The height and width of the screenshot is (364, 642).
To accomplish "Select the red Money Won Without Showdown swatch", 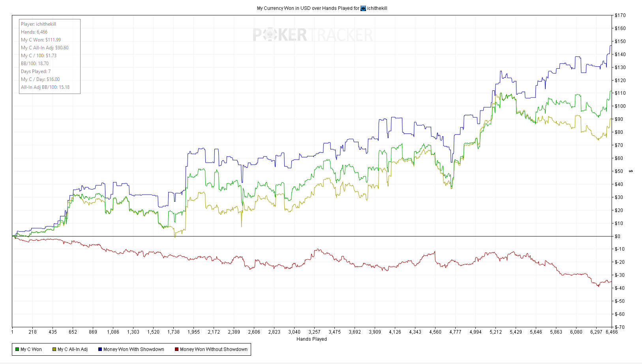I will click(x=177, y=349).
